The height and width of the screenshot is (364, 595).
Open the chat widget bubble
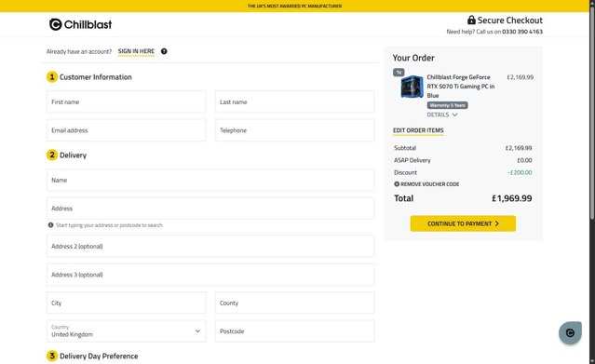pyautogui.click(x=570, y=333)
